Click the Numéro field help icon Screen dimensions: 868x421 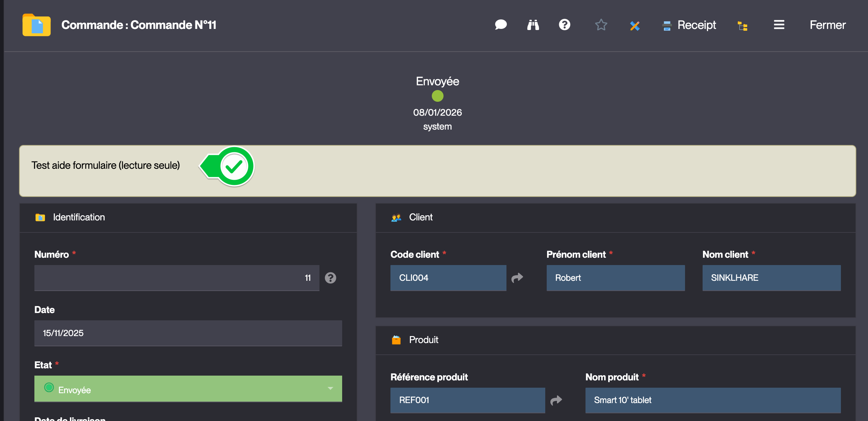330,278
